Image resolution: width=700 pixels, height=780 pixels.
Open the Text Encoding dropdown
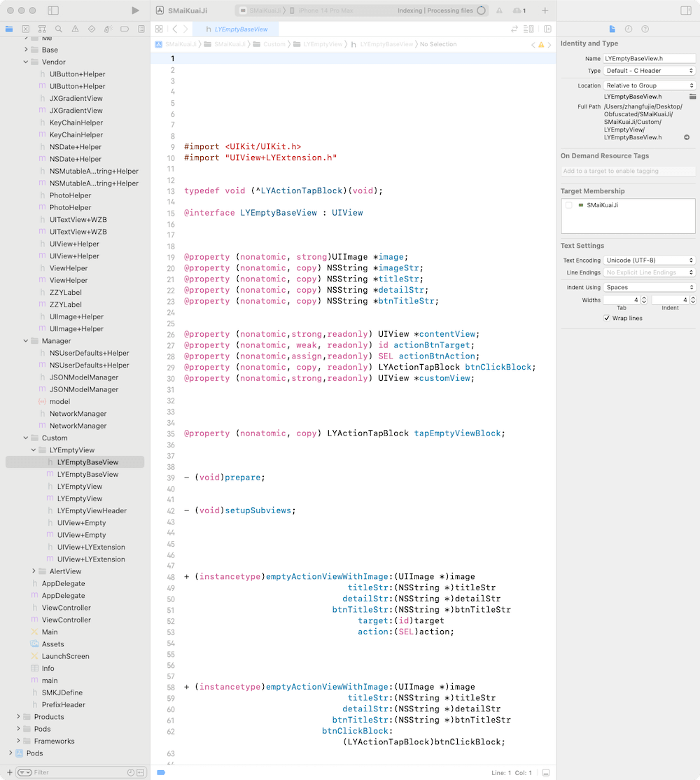[x=650, y=260]
